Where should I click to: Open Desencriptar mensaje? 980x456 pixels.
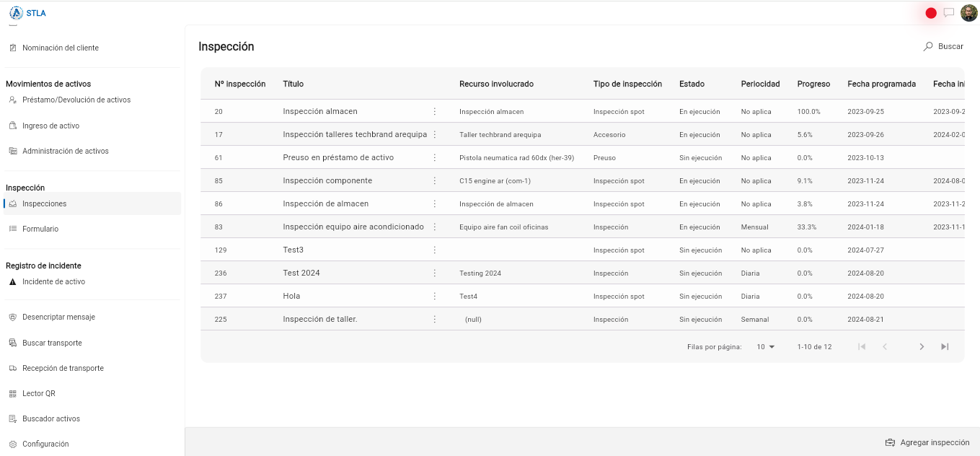click(58, 317)
